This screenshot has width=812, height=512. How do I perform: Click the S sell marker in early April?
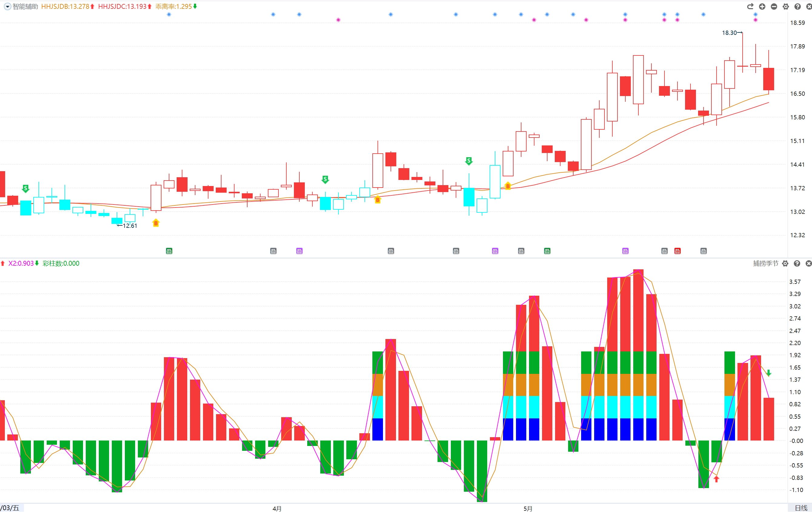(325, 179)
